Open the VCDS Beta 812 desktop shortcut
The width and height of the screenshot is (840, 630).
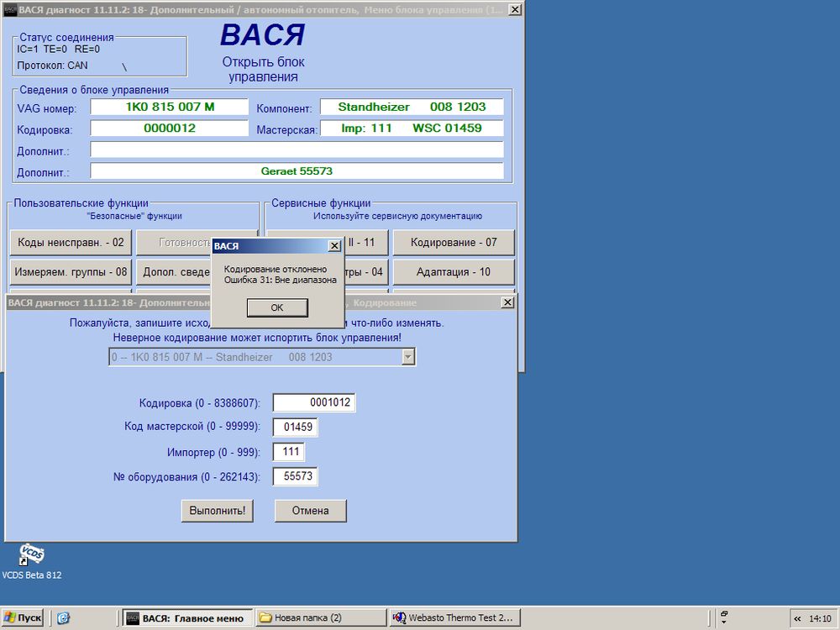[32, 561]
